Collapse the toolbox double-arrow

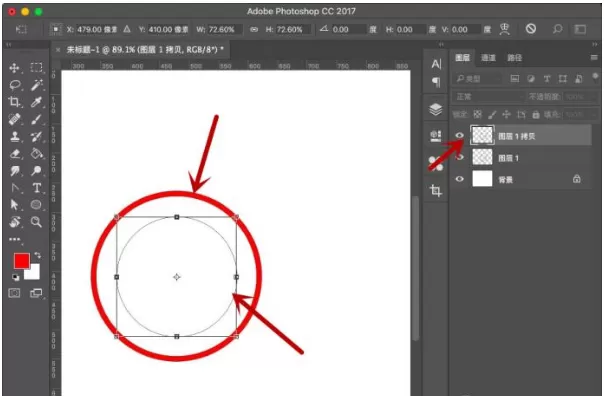coord(8,45)
